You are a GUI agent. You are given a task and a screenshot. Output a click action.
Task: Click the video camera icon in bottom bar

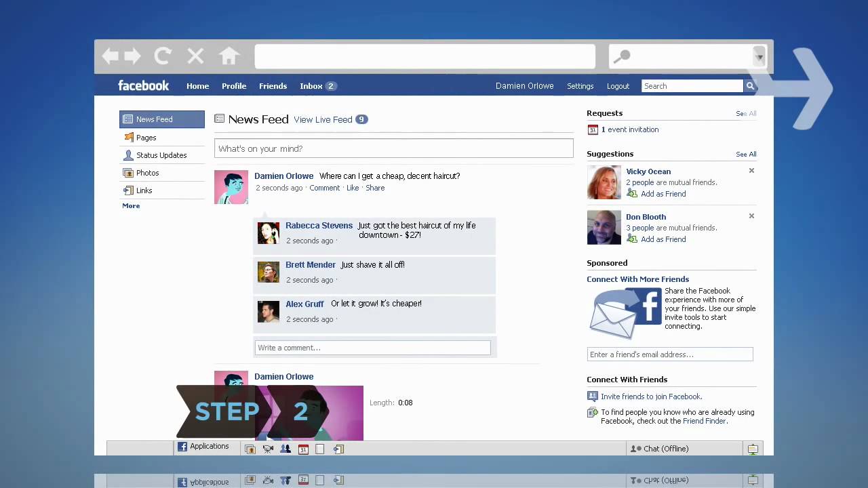click(x=268, y=449)
